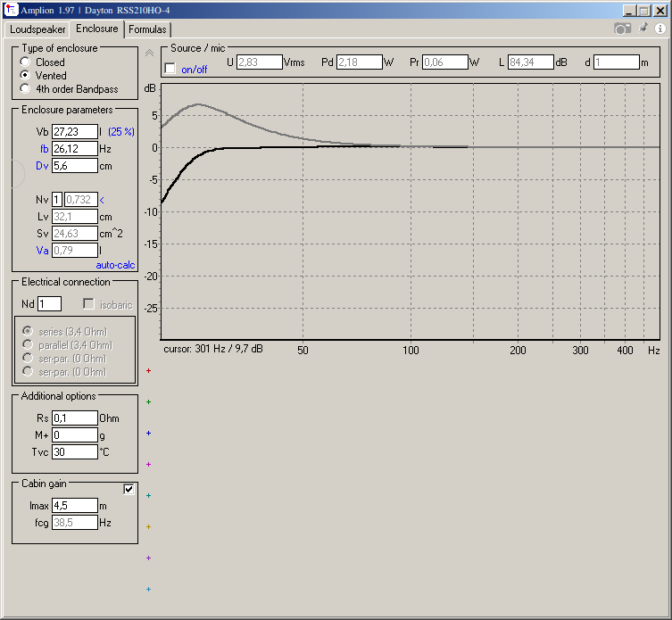Click the purple plus marker
This screenshot has width=672, height=620.
pos(148,558)
